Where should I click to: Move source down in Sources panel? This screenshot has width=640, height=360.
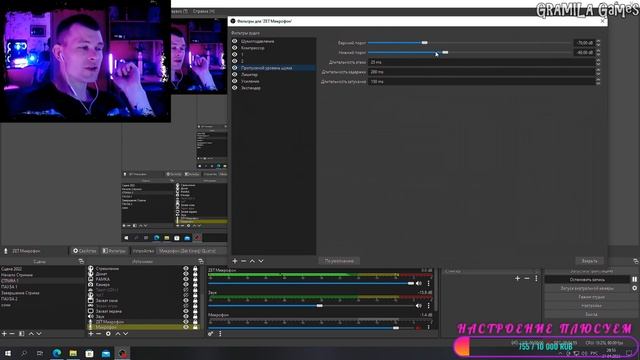click(126, 333)
